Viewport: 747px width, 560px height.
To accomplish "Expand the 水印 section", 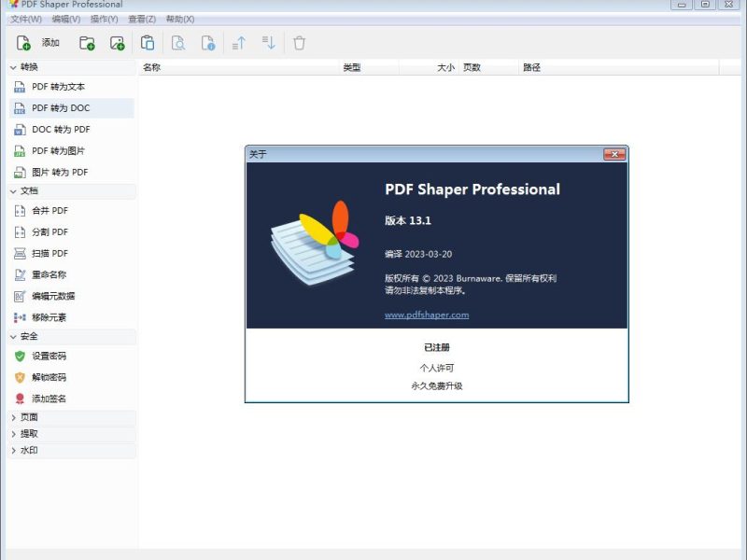I will click(x=13, y=451).
